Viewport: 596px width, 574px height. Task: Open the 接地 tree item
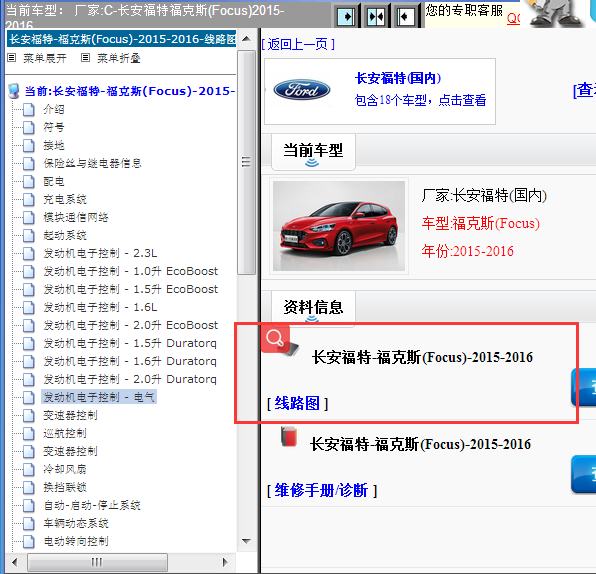[x=54, y=145]
